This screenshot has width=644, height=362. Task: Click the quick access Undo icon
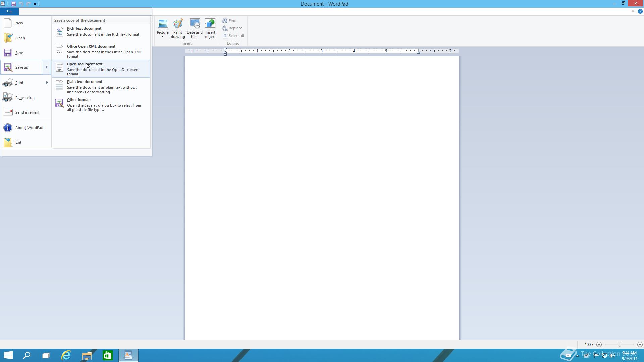tap(21, 4)
